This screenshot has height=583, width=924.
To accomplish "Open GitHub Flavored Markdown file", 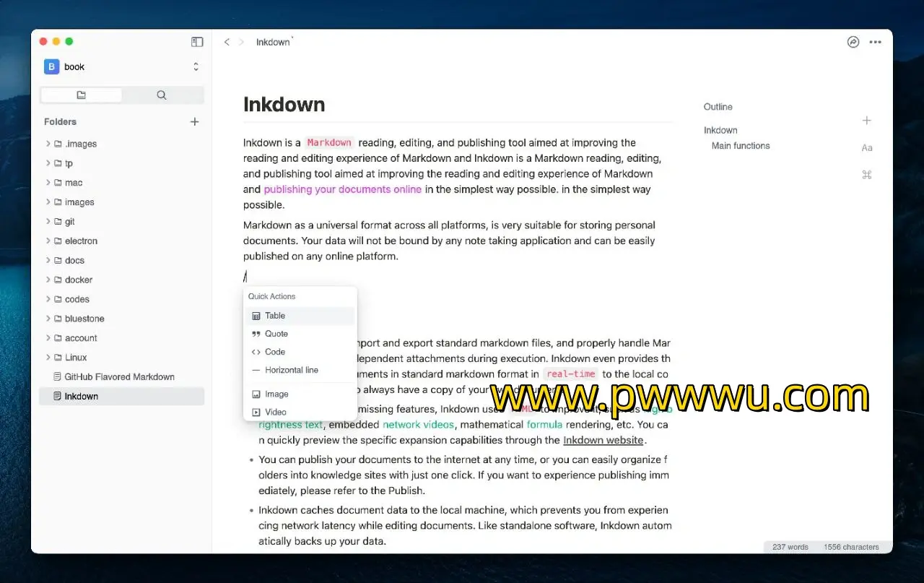I will [x=119, y=377].
